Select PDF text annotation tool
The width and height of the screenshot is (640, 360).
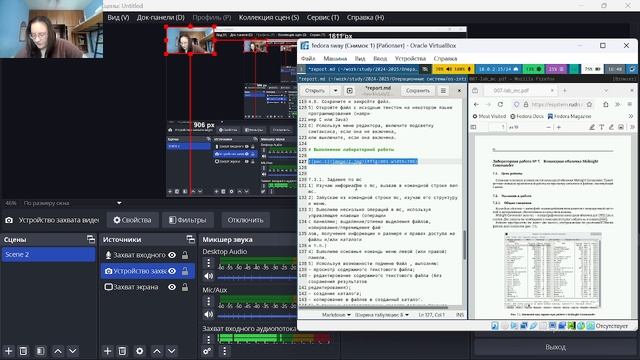click(x=602, y=127)
